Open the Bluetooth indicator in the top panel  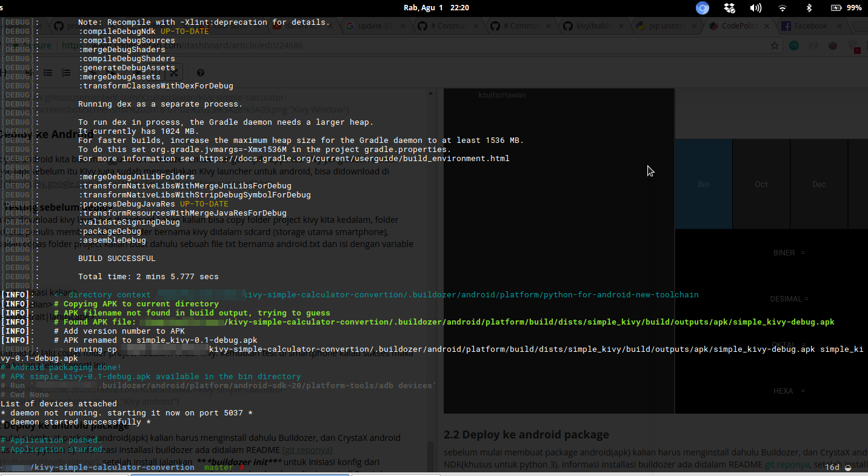tap(809, 8)
